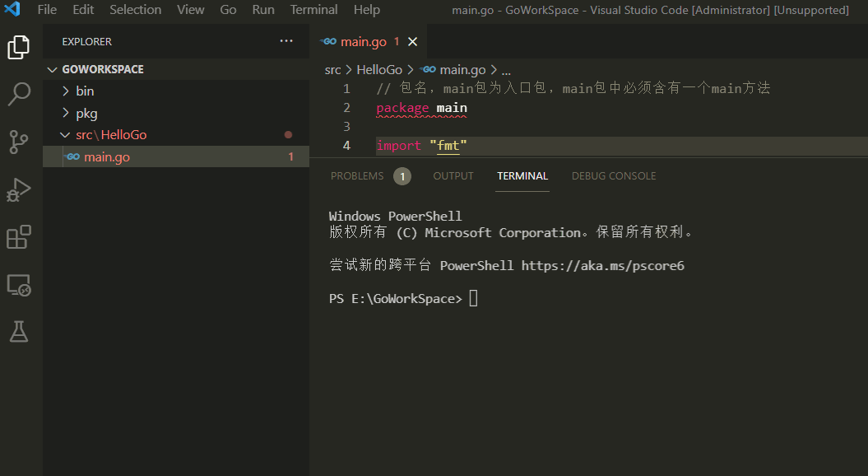Click the EXPLORER panel title
Viewport: 868px width, 476px height.
87,41
